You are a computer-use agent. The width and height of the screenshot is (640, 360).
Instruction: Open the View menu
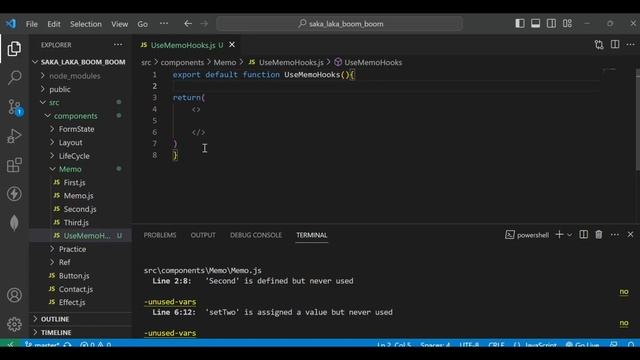120,24
